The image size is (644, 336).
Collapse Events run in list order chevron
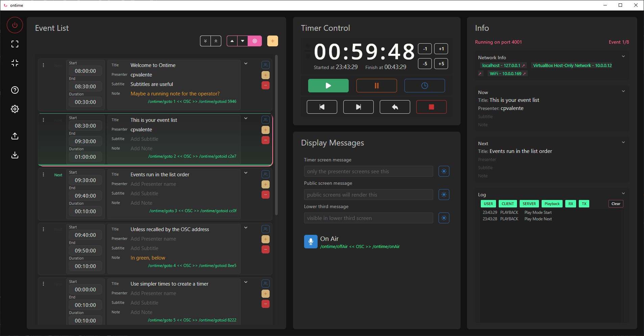click(246, 173)
